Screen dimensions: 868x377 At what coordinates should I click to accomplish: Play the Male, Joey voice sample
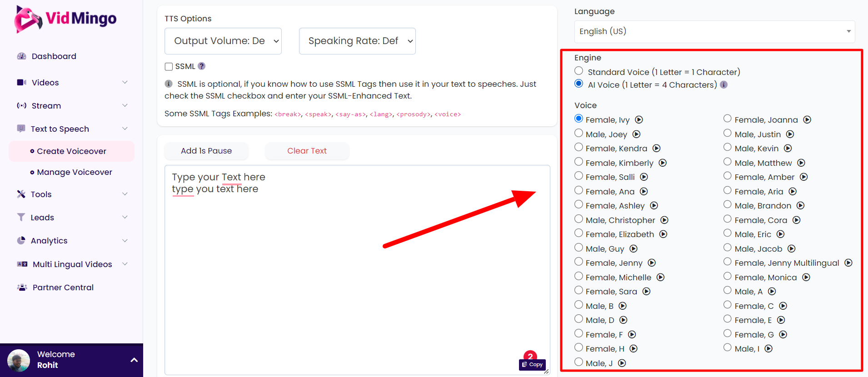[637, 134]
